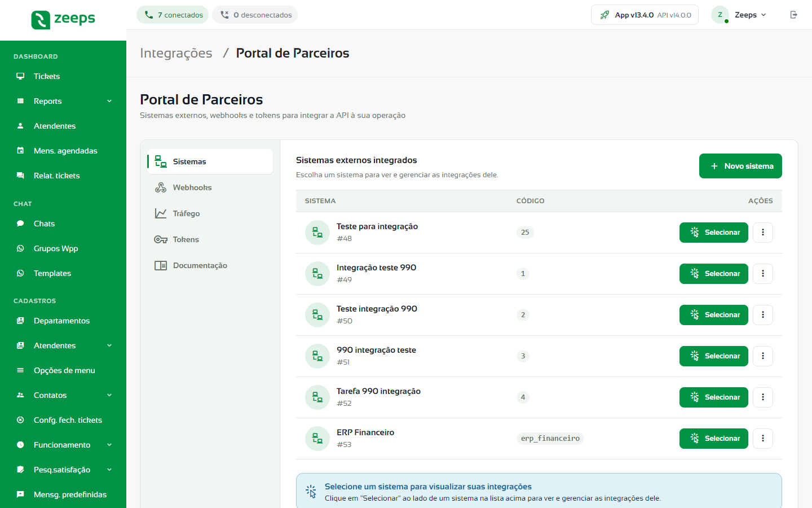Click the Novo sistema button
Image resolution: width=812 pixels, height=508 pixels.
740,166
